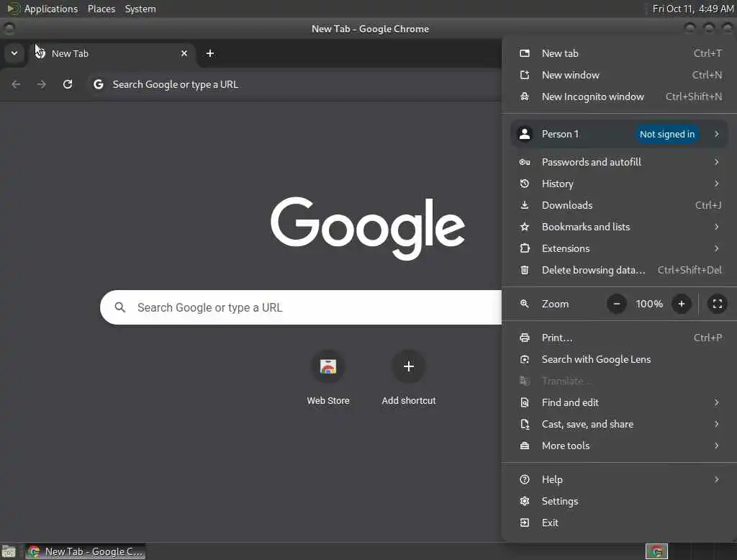The width and height of the screenshot is (737, 560).
Task: Choose Search with Google Lens entry
Action: click(620, 359)
